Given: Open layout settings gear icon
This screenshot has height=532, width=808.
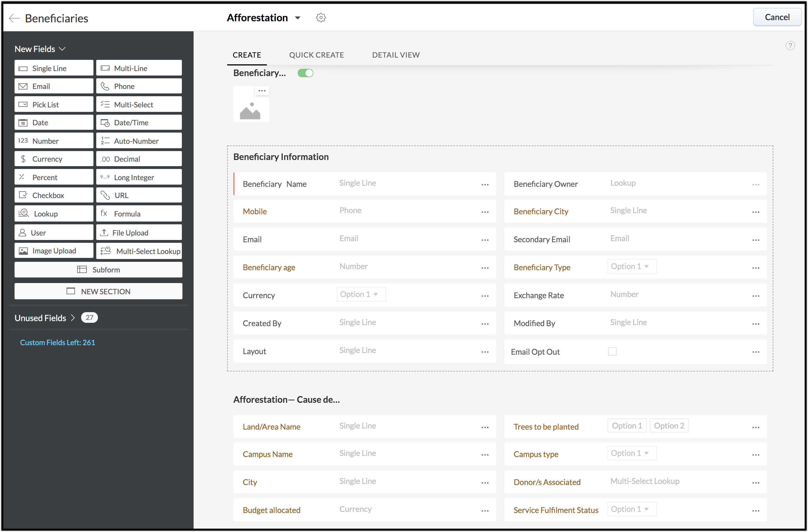Looking at the screenshot, I should [x=320, y=18].
